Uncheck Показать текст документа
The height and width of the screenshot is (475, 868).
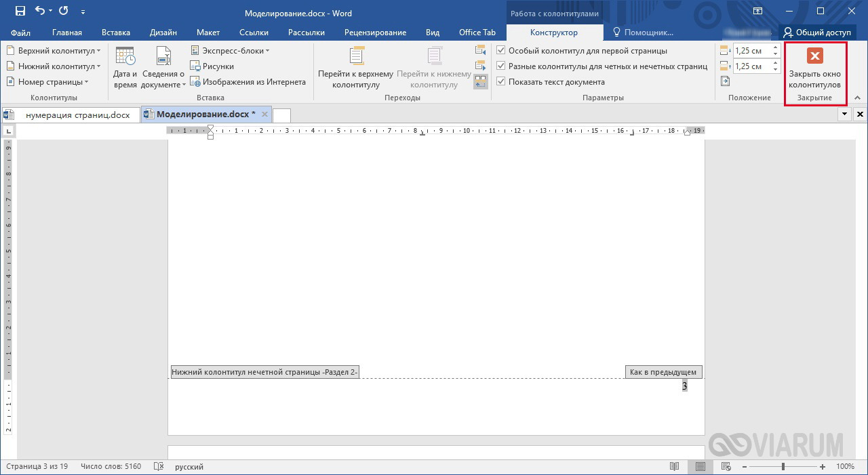(x=551, y=82)
